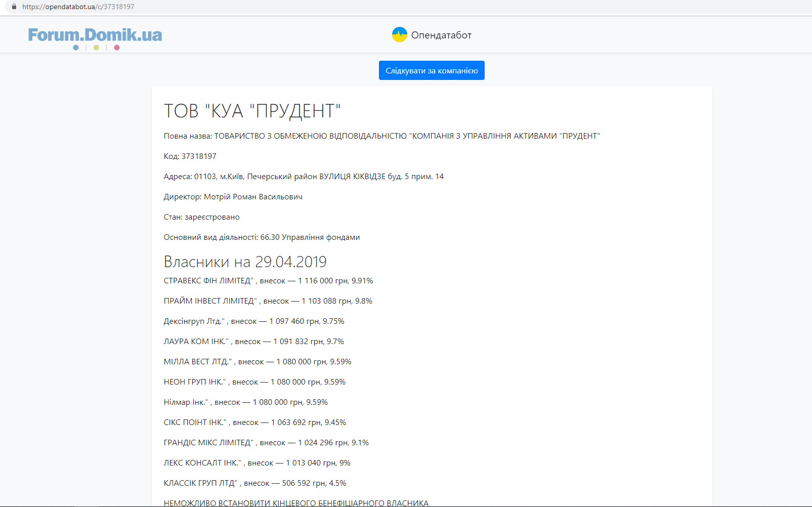Click the Стан: зареєстровано line
The height and width of the screenshot is (507, 812).
point(202,217)
